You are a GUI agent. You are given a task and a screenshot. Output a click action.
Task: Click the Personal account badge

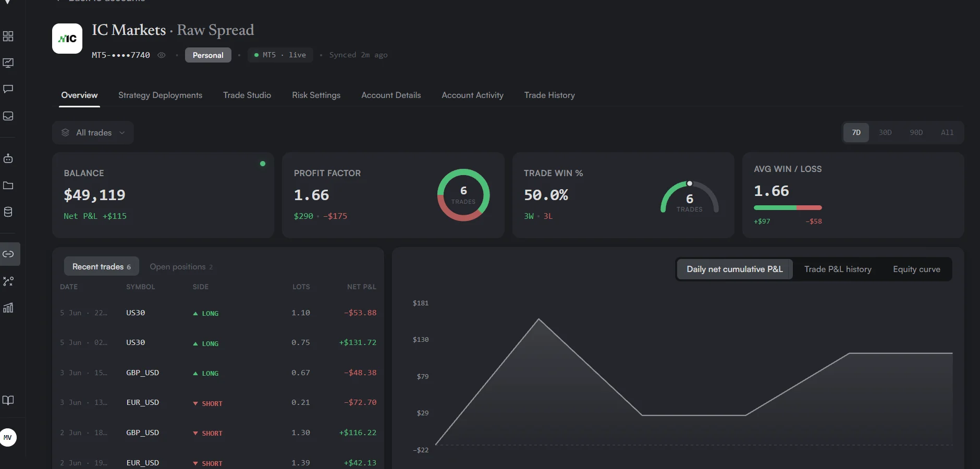point(208,55)
